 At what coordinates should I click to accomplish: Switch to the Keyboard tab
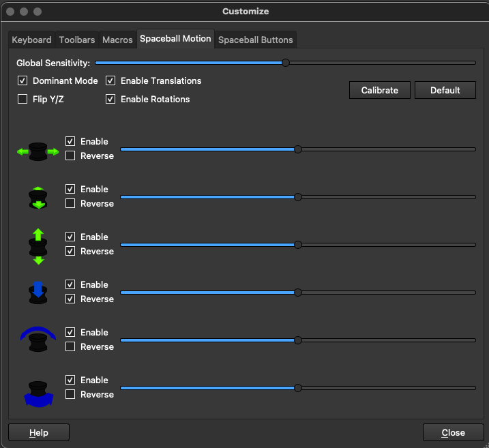coord(31,40)
